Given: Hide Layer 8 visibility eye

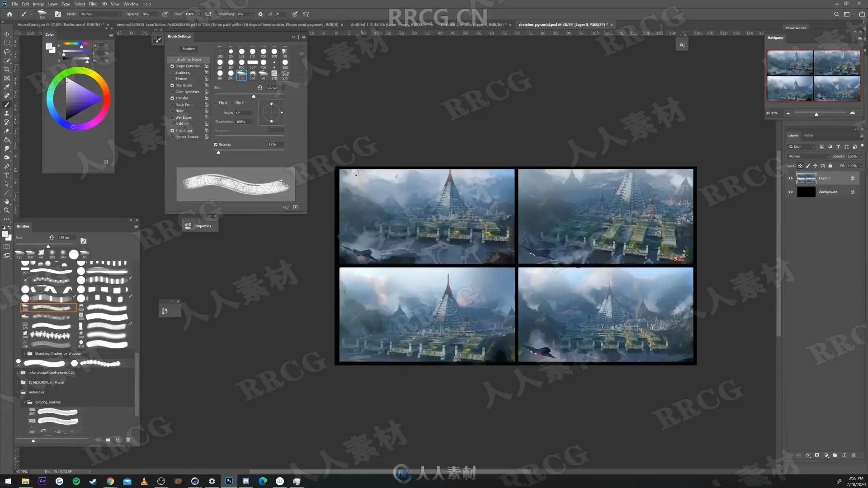Looking at the screenshot, I should click(x=791, y=178).
